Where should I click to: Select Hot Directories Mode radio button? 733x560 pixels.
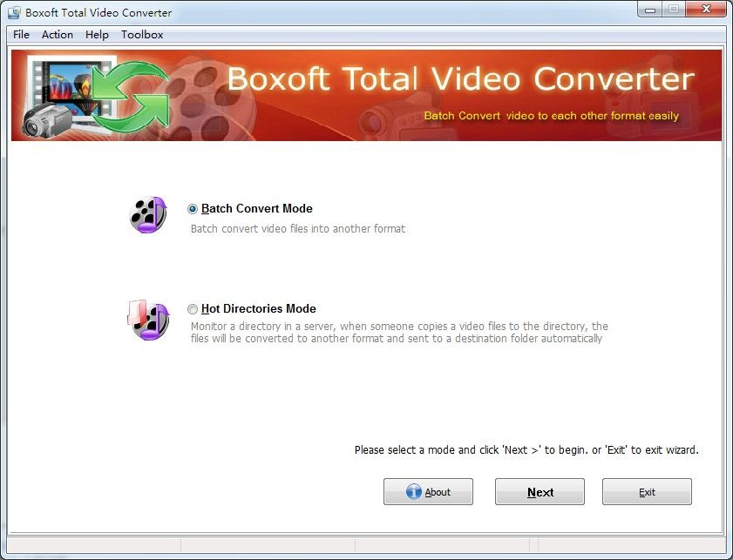(192, 308)
